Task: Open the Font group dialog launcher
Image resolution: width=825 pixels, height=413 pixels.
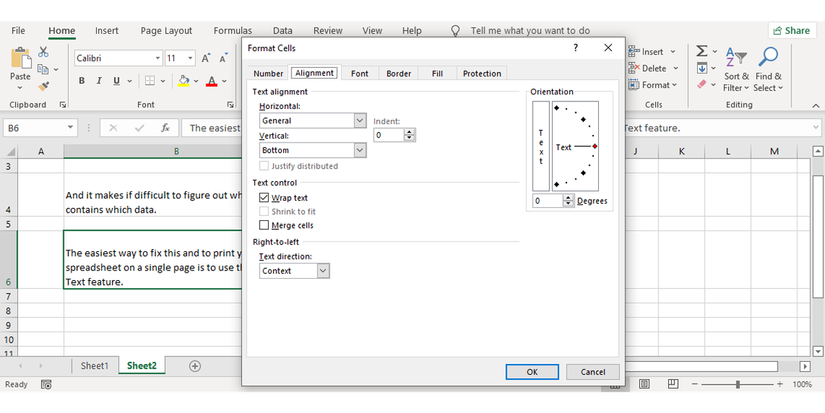Action: click(230, 105)
